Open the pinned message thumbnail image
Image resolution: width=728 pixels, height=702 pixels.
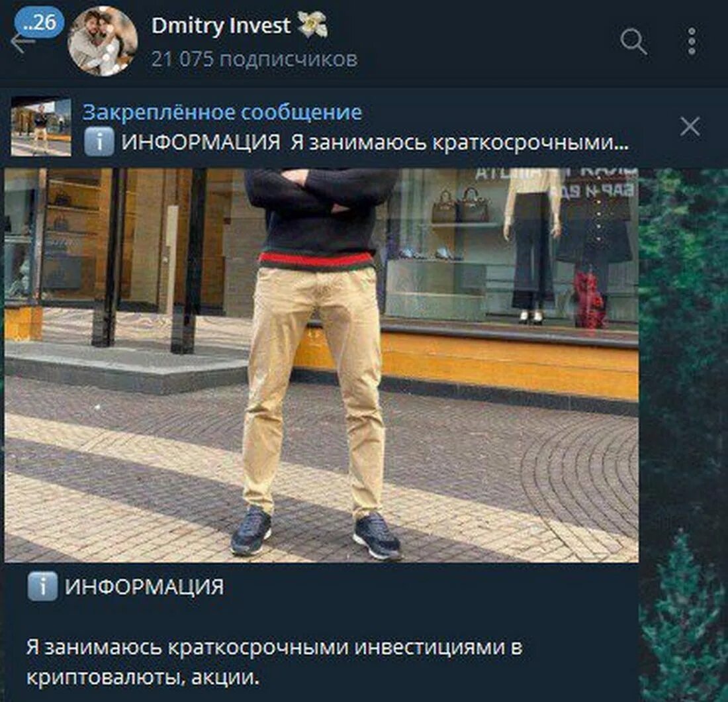tap(41, 126)
